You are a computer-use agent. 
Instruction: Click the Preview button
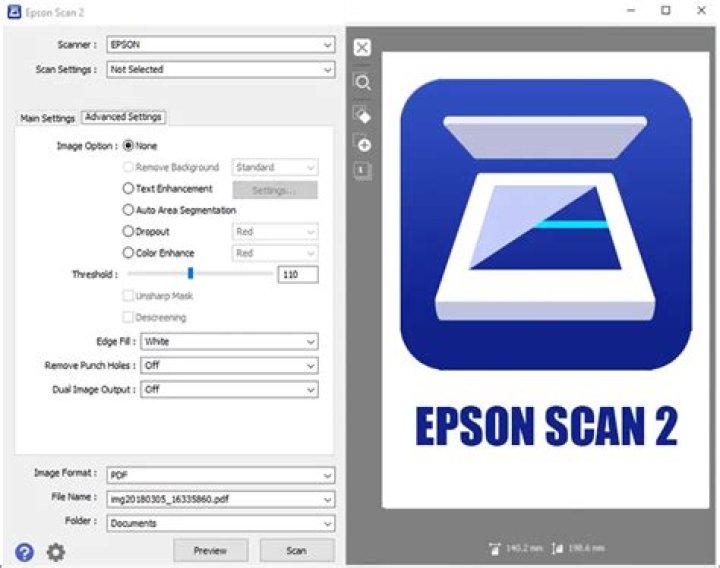tap(210, 550)
